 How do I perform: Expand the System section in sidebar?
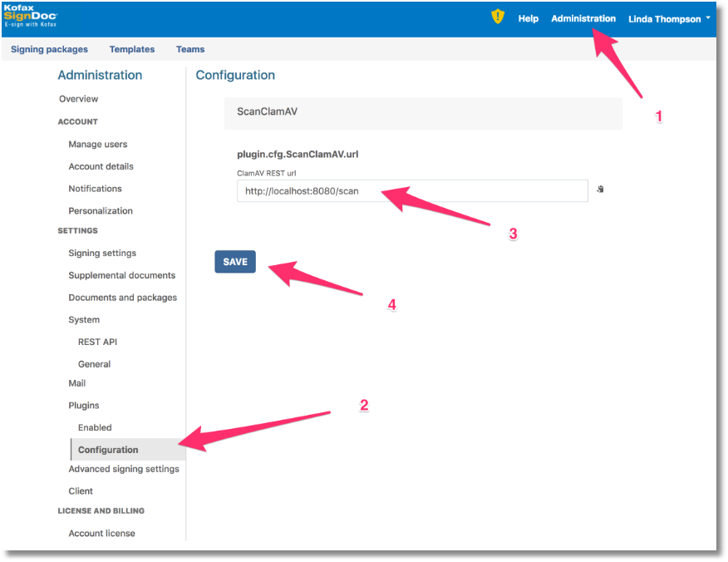coord(84,320)
